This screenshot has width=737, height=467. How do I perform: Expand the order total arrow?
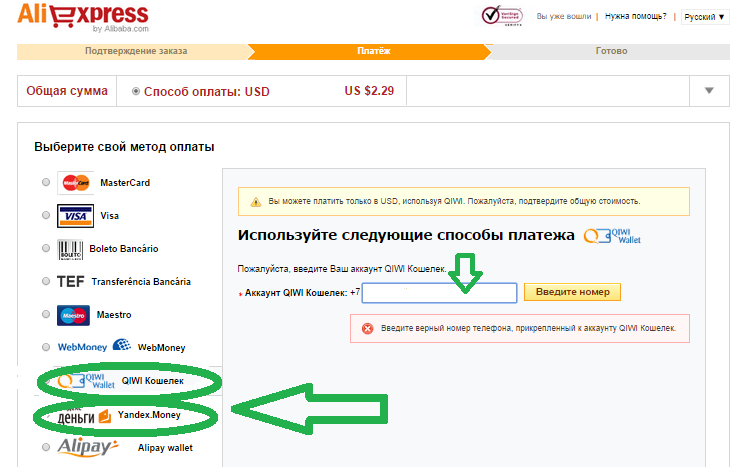(709, 91)
